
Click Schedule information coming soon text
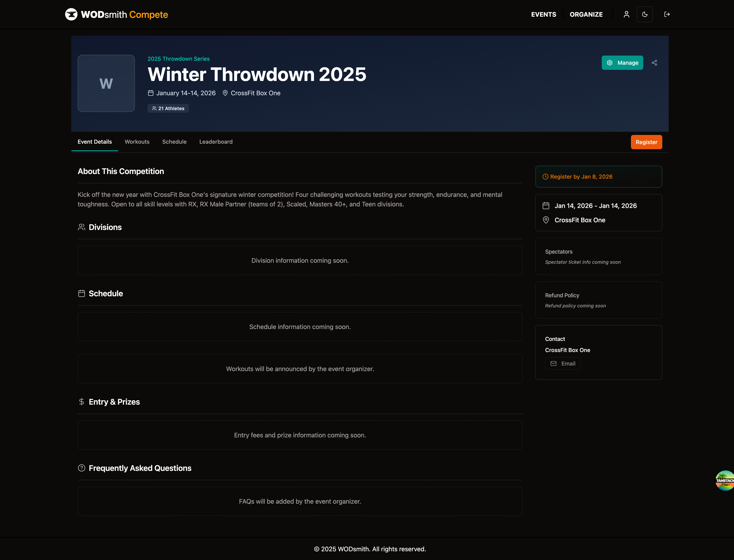[x=300, y=327]
